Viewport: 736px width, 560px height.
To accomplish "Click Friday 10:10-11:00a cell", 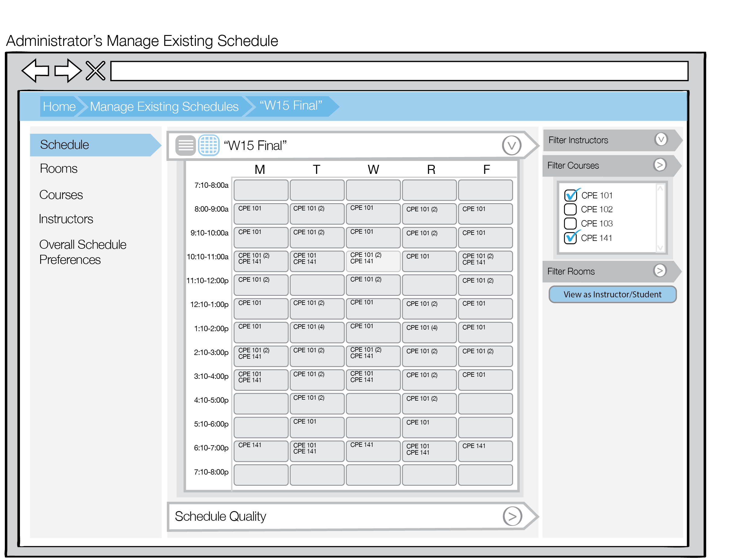I will 485,261.
